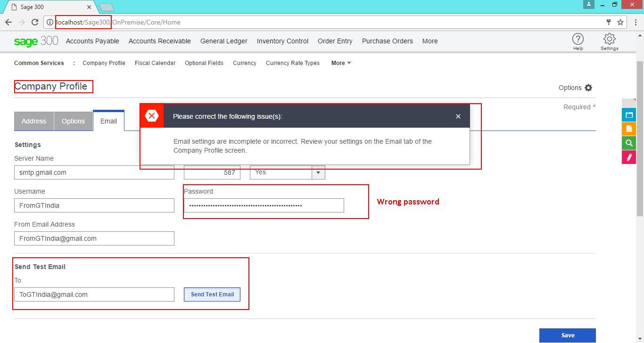Open Order Entry menu

335,41
